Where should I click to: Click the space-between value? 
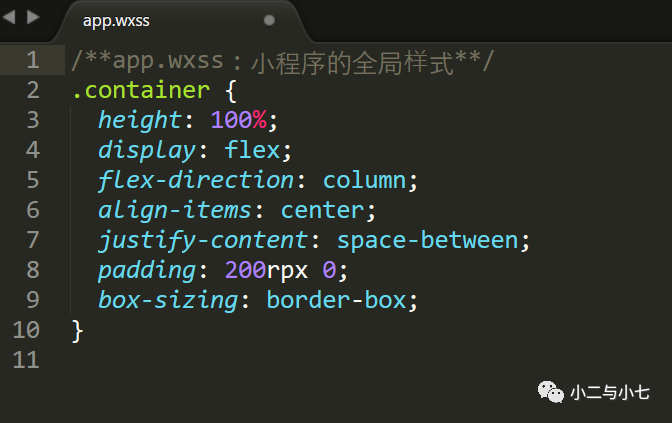tap(428, 240)
